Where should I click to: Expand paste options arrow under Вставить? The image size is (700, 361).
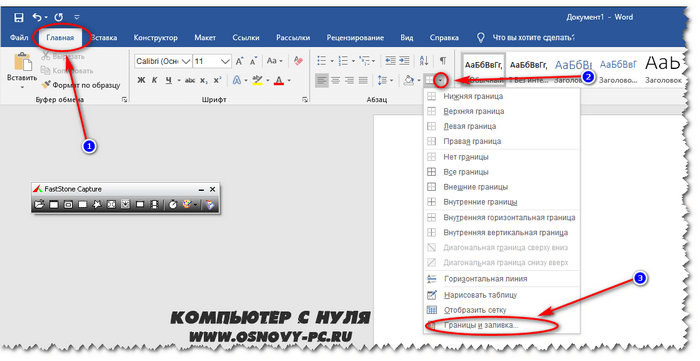22,87
